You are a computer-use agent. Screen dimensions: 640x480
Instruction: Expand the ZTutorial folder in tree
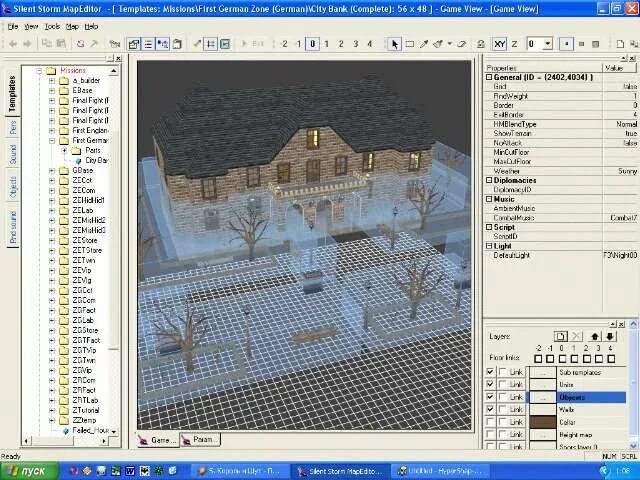click(52, 410)
